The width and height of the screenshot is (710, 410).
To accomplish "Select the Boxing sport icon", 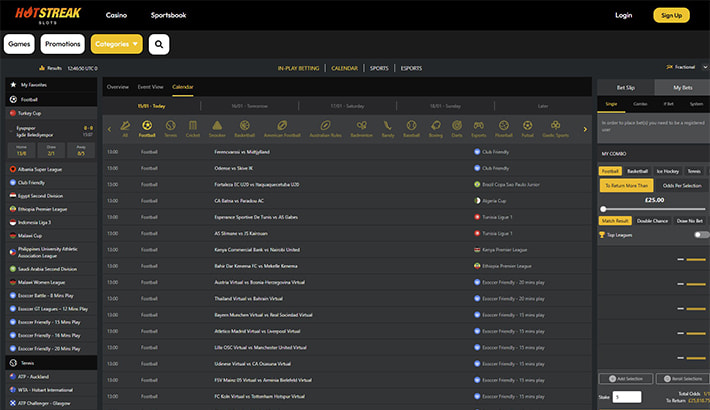I will [435, 128].
